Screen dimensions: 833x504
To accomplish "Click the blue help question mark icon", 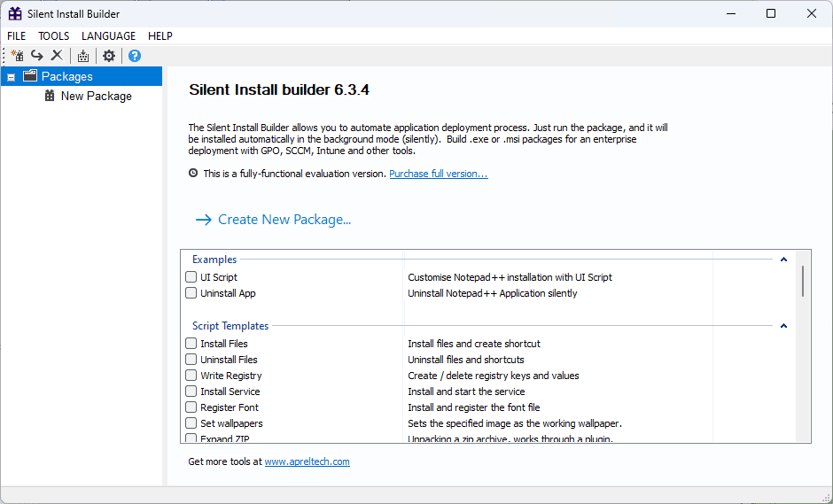I will point(135,56).
